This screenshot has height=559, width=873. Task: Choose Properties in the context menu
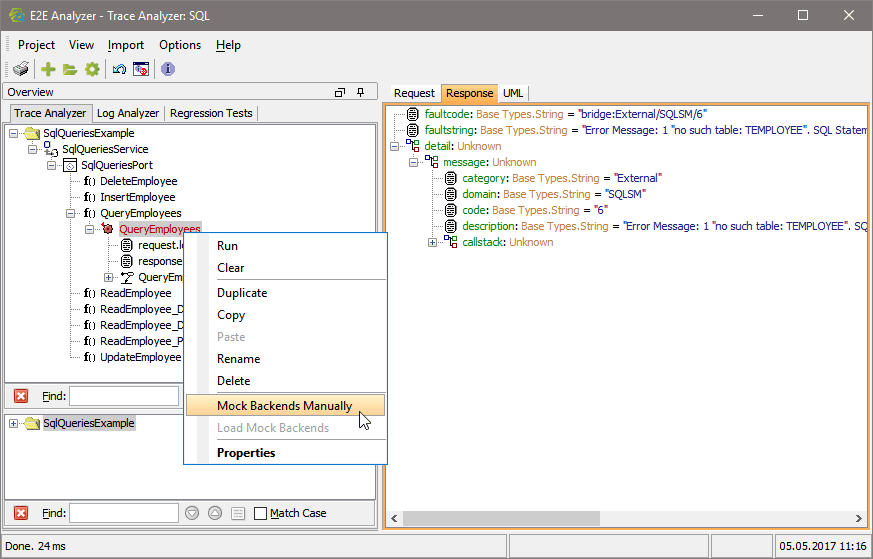click(246, 453)
